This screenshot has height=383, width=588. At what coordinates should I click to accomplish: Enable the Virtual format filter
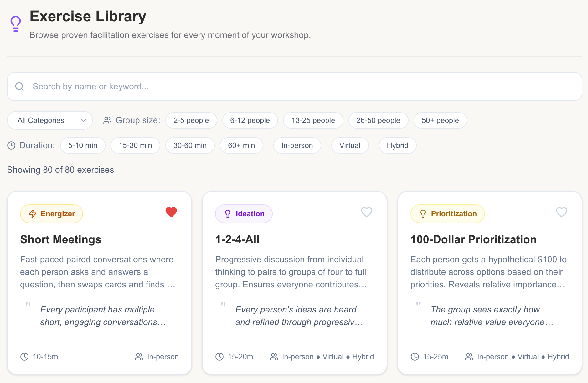(350, 145)
